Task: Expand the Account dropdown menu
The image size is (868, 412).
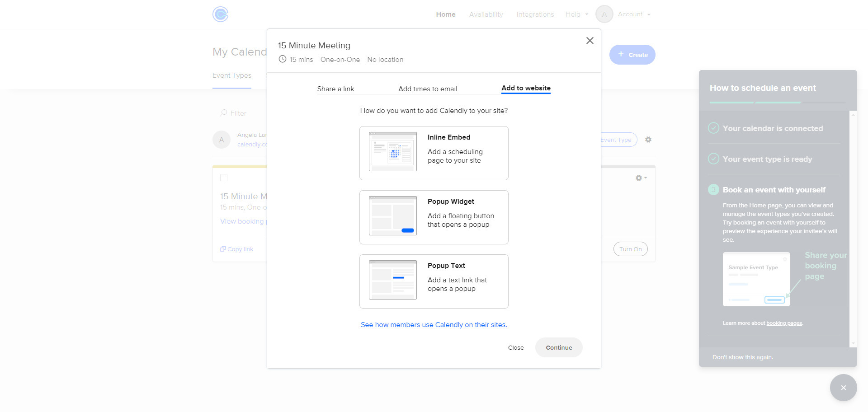Action: coord(634,14)
